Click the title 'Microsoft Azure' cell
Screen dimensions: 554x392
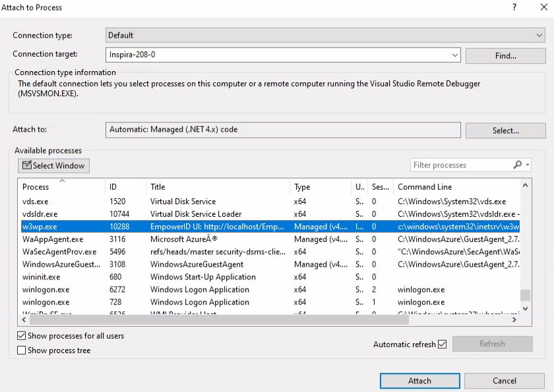[x=184, y=239]
